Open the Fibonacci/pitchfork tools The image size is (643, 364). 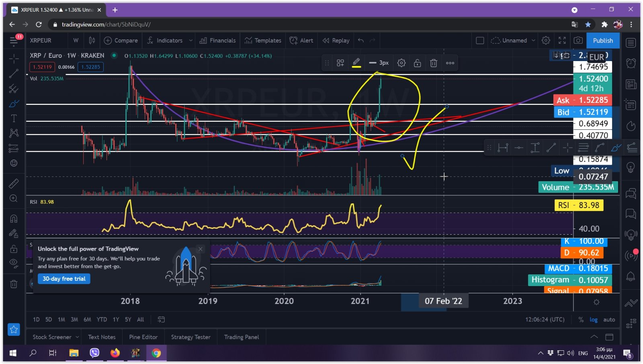point(14,88)
